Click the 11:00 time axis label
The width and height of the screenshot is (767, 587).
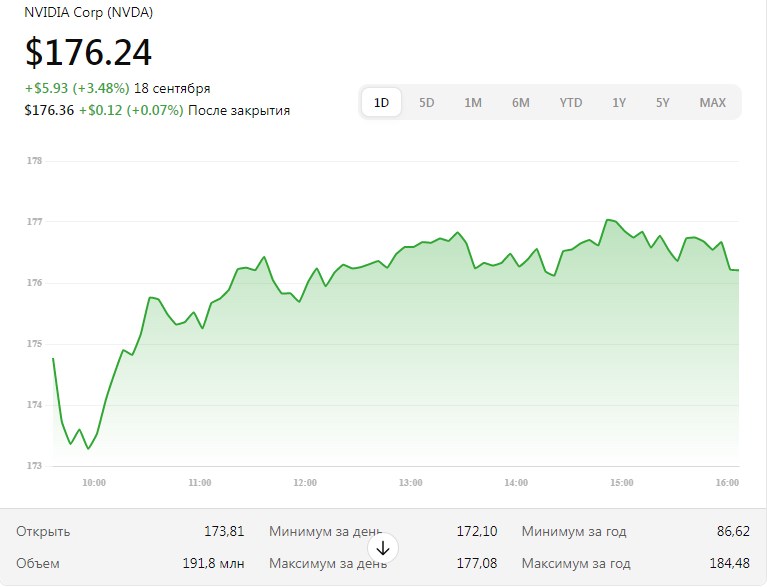(200, 483)
